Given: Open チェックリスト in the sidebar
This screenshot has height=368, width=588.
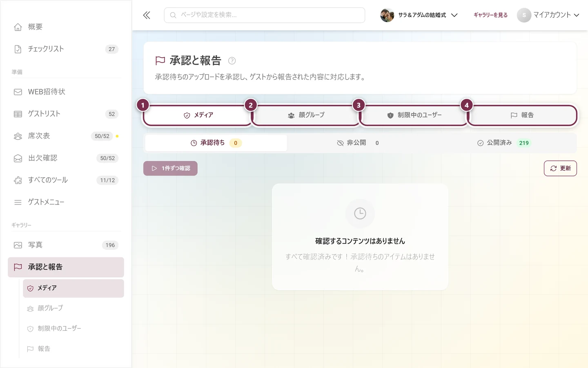Looking at the screenshot, I should (66, 49).
